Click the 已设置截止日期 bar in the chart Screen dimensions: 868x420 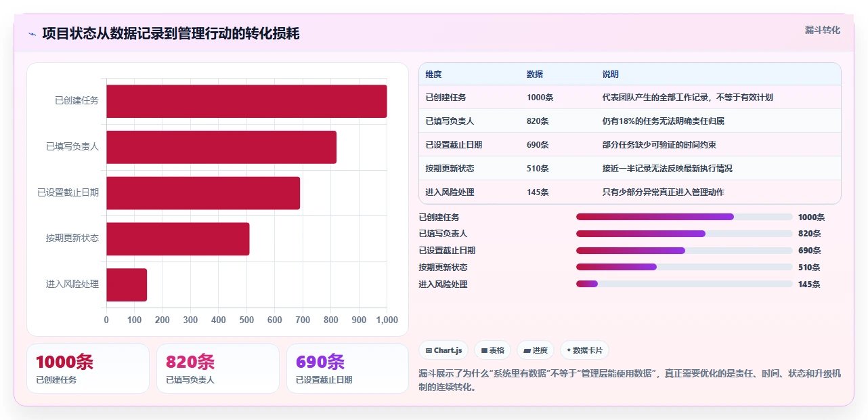(x=203, y=193)
